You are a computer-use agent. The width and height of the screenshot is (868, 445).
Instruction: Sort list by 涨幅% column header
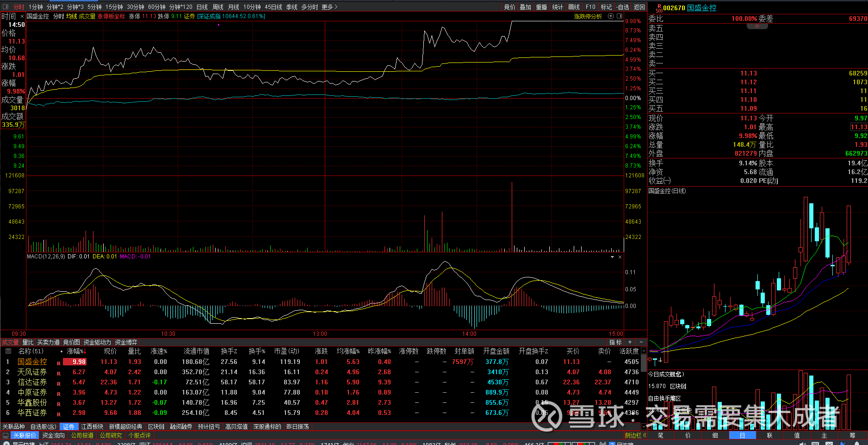point(76,351)
